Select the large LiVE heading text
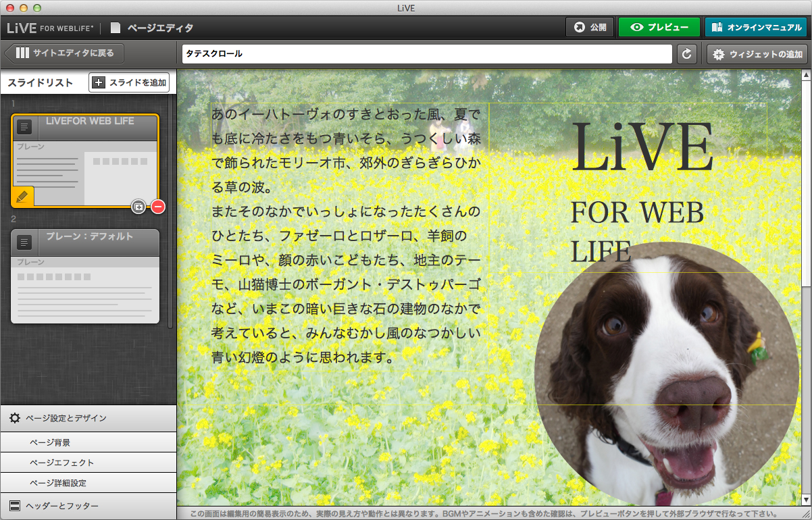This screenshot has height=520, width=812. tap(642, 147)
